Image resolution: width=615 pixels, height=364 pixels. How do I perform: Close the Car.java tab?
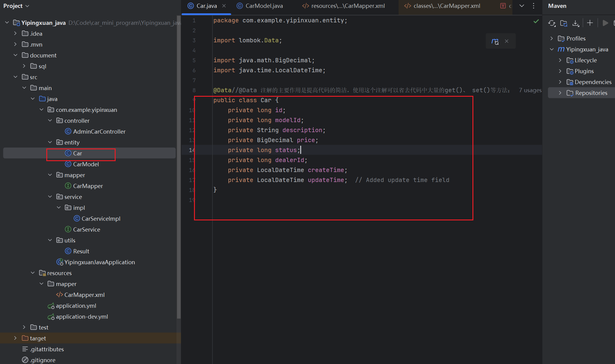point(224,6)
